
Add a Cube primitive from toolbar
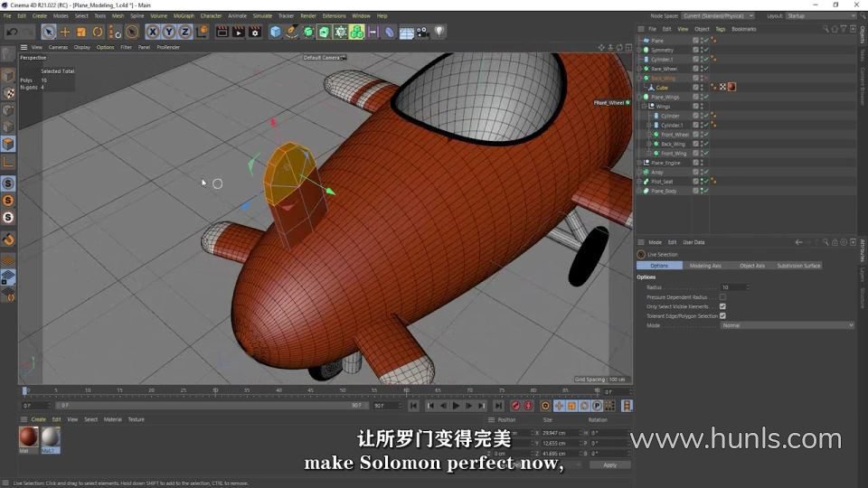tap(275, 33)
